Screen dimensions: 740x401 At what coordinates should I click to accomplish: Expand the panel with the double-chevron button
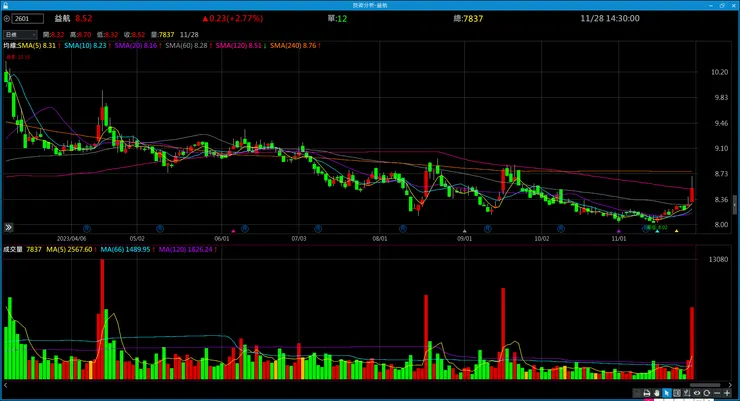point(8,227)
